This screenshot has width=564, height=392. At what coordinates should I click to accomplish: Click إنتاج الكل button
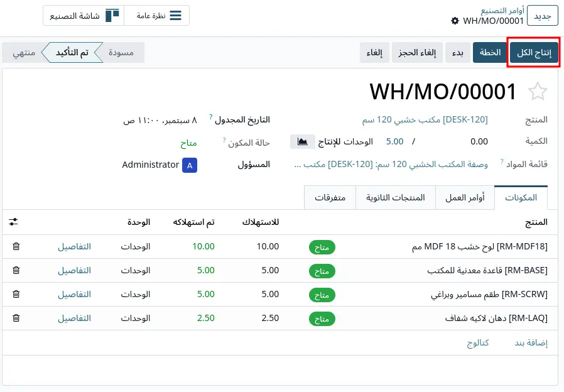(534, 53)
